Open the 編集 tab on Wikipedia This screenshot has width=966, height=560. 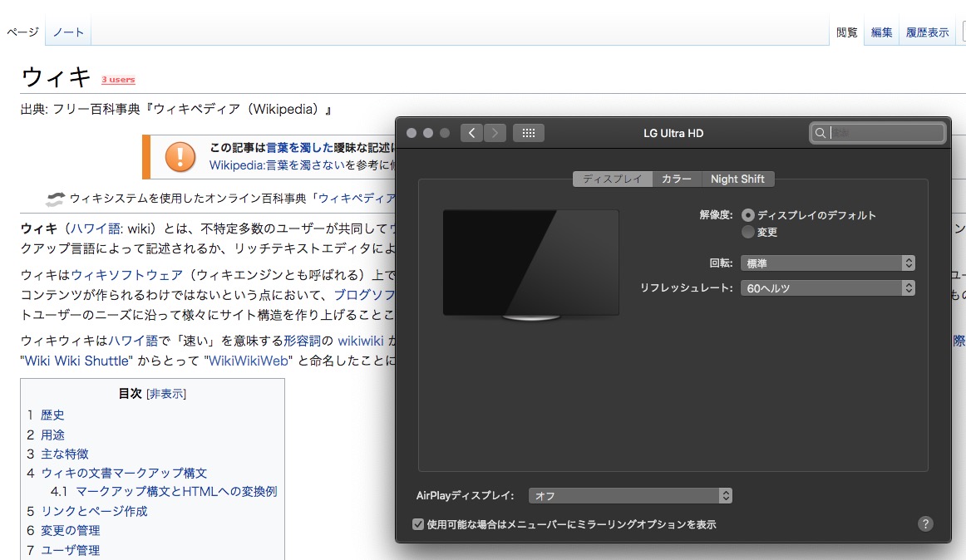tap(881, 32)
